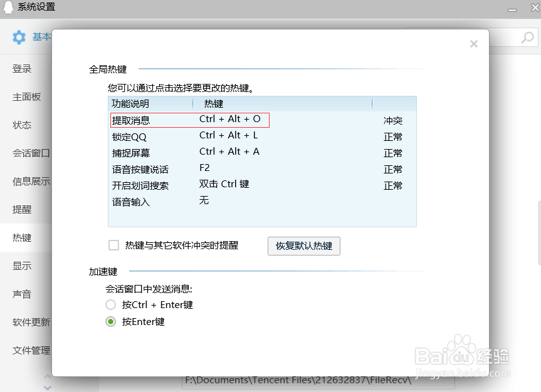Select the 按Enter键 radio option
This screenshot has height=392, width=541.
point(110,322)
